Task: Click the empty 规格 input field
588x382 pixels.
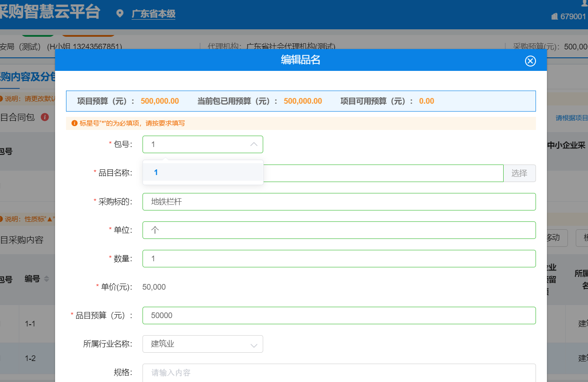Action: click(x=339, y=372)
